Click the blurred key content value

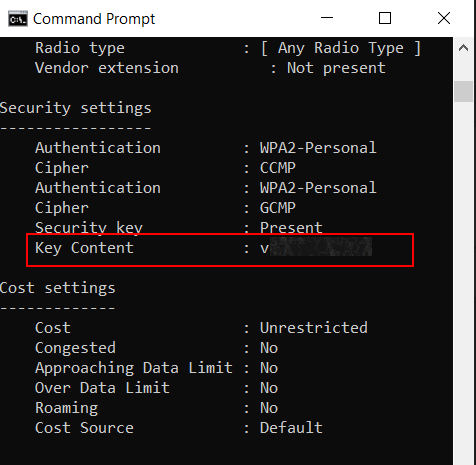(x=321, y=247)
